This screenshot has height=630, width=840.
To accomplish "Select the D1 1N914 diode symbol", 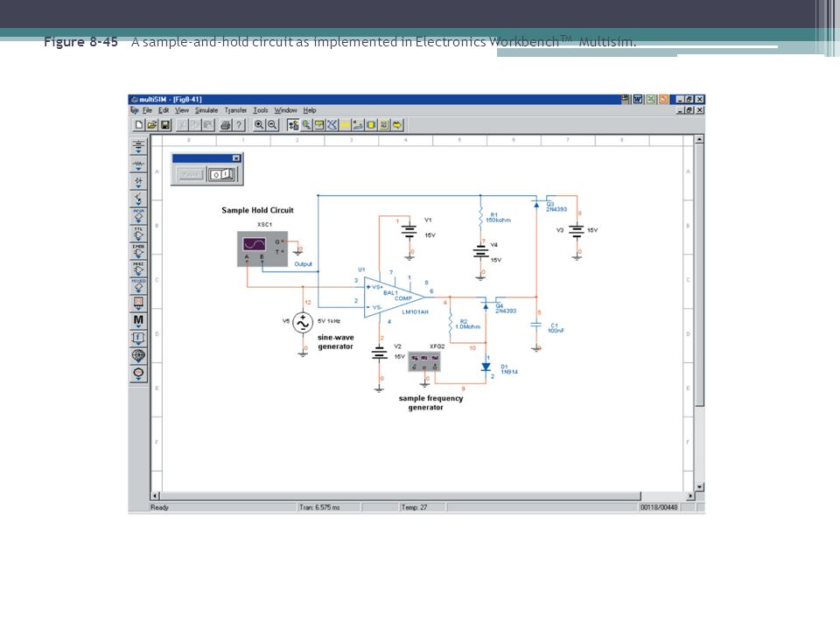I will click(x=486, y=367).
